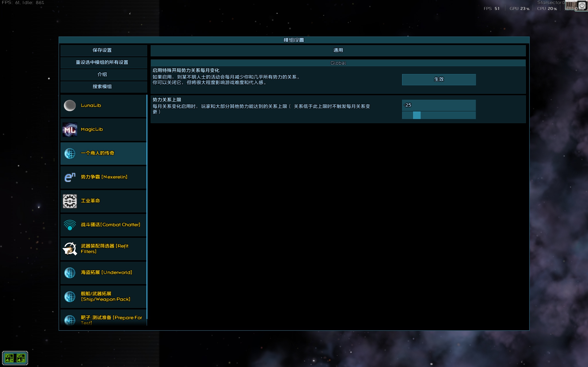Image resolution: width=588 pixels, height=367 pixels.
Task: Collapse the Global section header
Action: tap(338, 63)
